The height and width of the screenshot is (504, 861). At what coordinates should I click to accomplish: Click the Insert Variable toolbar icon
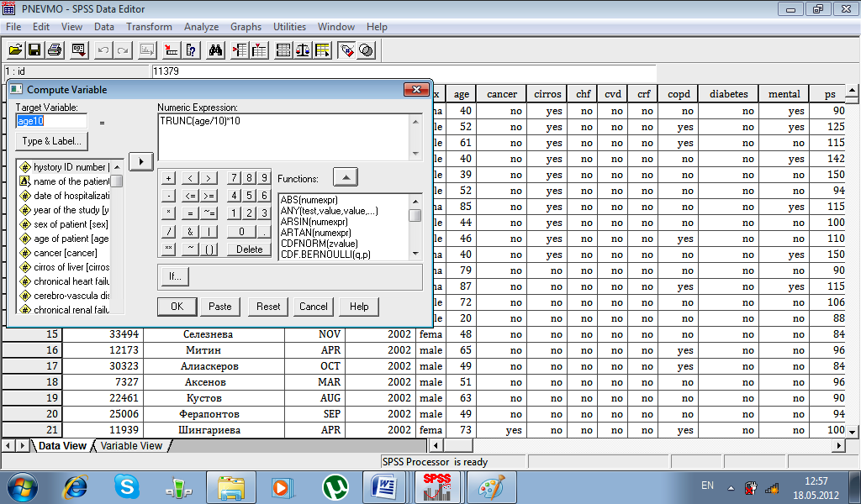click(x=259, y=50)
